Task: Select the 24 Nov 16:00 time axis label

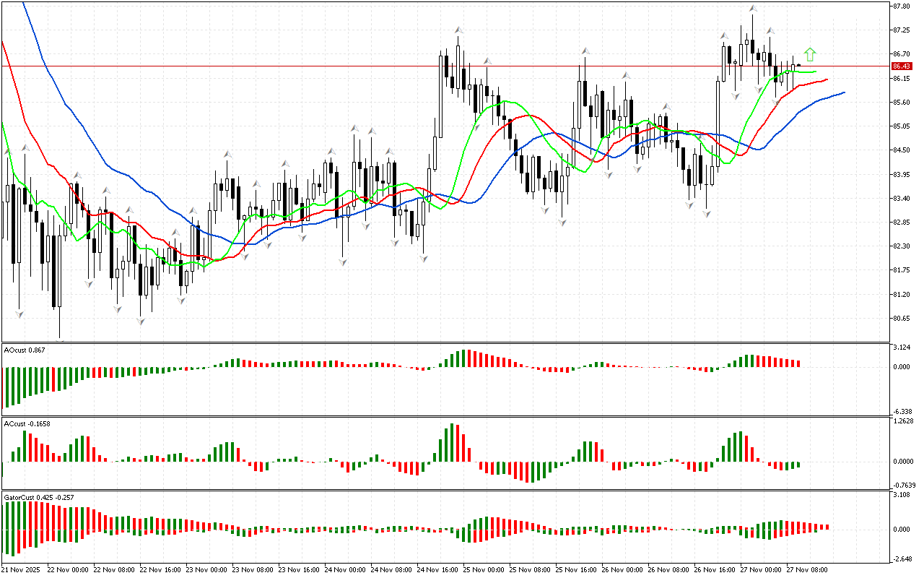Action: pos(437,569)
